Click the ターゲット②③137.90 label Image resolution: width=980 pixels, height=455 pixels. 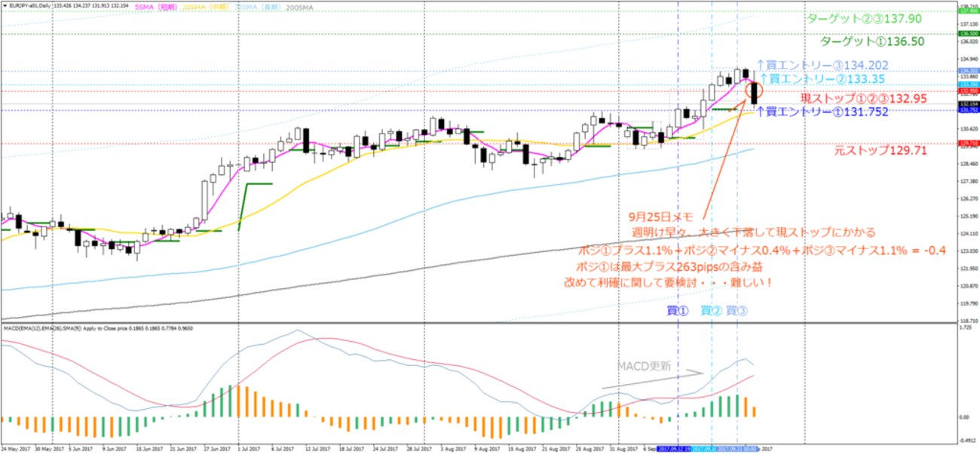[x=865, y=19]
